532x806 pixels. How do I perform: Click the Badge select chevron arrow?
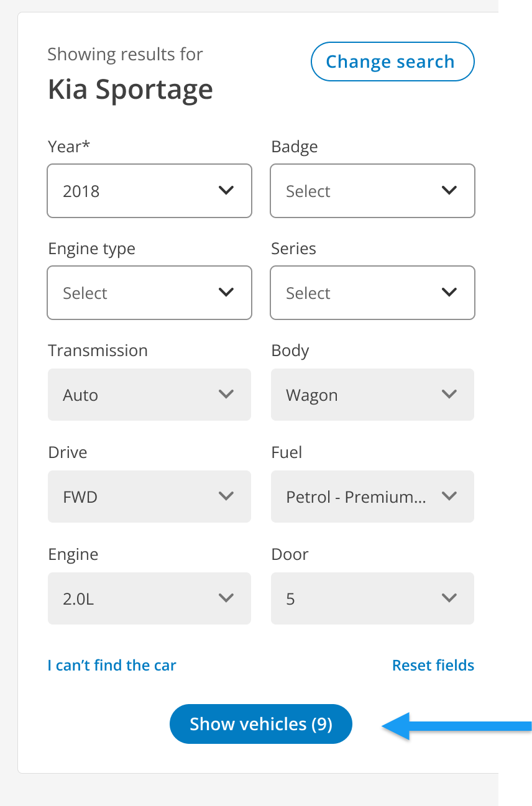(x=449, y=191)
